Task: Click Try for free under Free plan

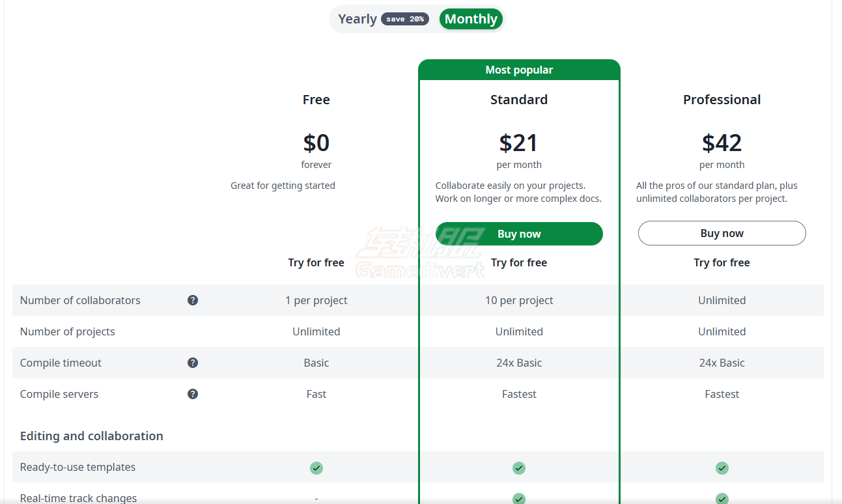Action: [x=316, y=262]
